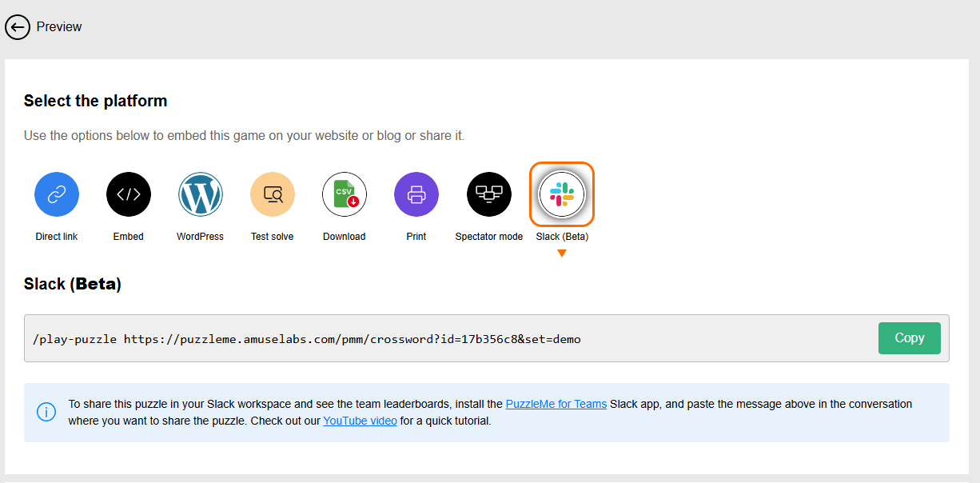This screenshot has width=980, height=483.
Task: Select the Slack (Beta) icon
Action: [x=562, y=194]
